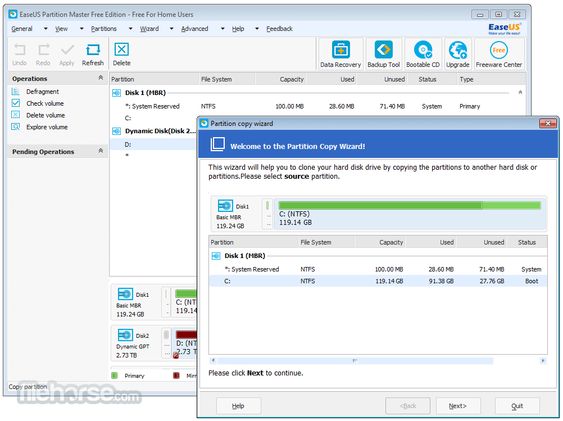Image resolution: width=563 pixels, height=421 pixels.
Task: Click the Quit button in the wizard
Action: pyautogui.click(x=517, y=406)
